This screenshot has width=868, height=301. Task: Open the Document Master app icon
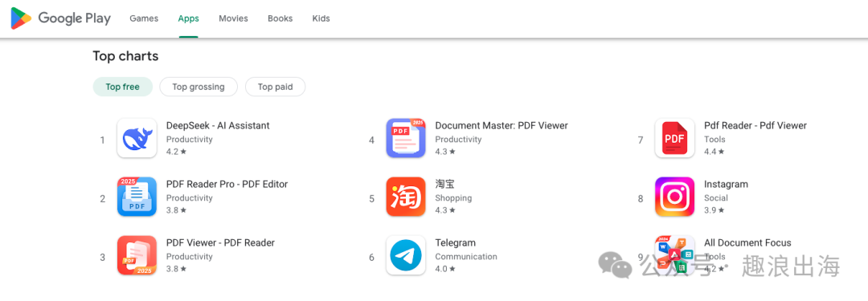click(x=406, y=138)
